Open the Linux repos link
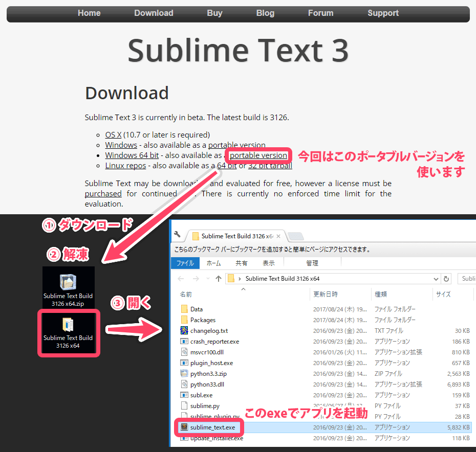Screen dimensions: 476x452 coord(125,166)
